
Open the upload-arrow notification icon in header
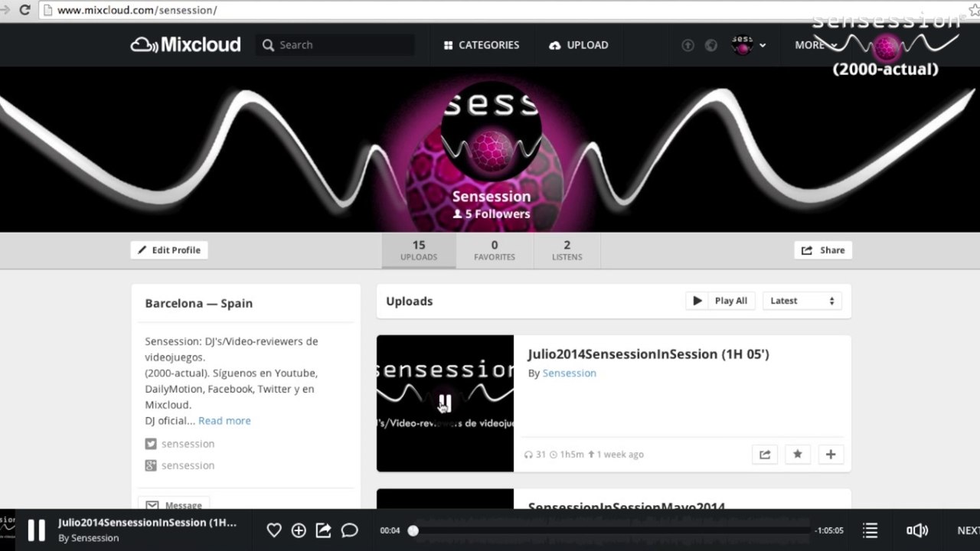click(x=688, y=45)
